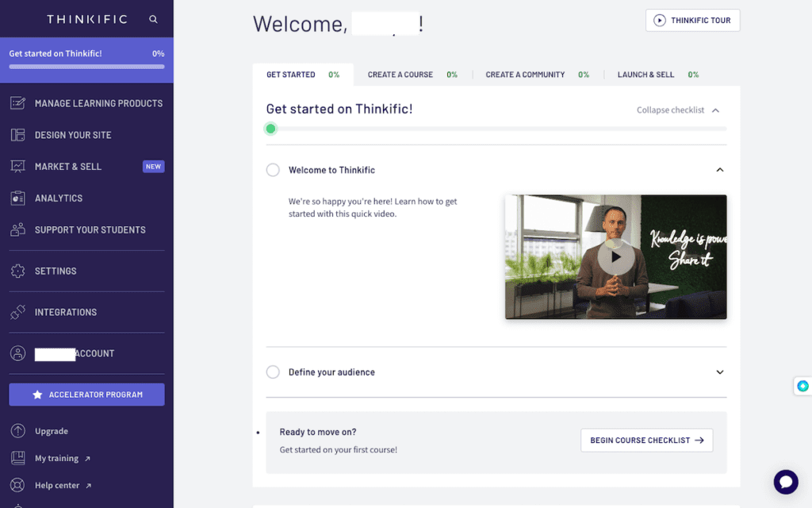The height and width of the screenshot is (508, 812).
Task: Open the chat support bubble
Action: pos(785,482)
